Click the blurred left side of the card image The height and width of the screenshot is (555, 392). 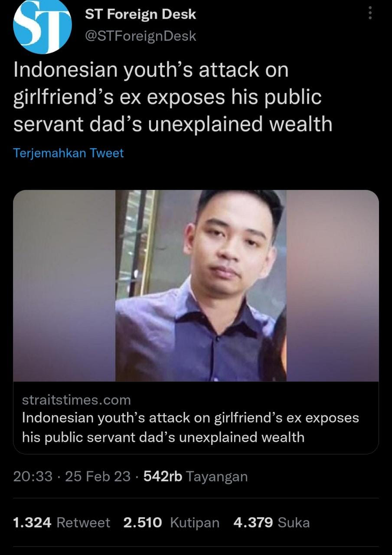(x=64, y=286)
